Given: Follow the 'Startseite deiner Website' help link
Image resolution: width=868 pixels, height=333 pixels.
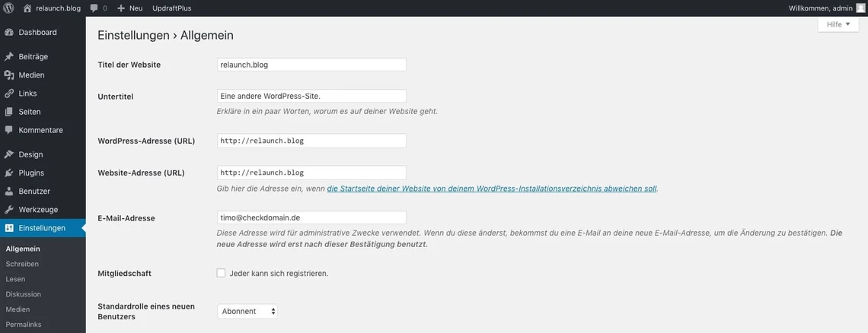Looking at the screenshot, I should (x=491, y=188).
